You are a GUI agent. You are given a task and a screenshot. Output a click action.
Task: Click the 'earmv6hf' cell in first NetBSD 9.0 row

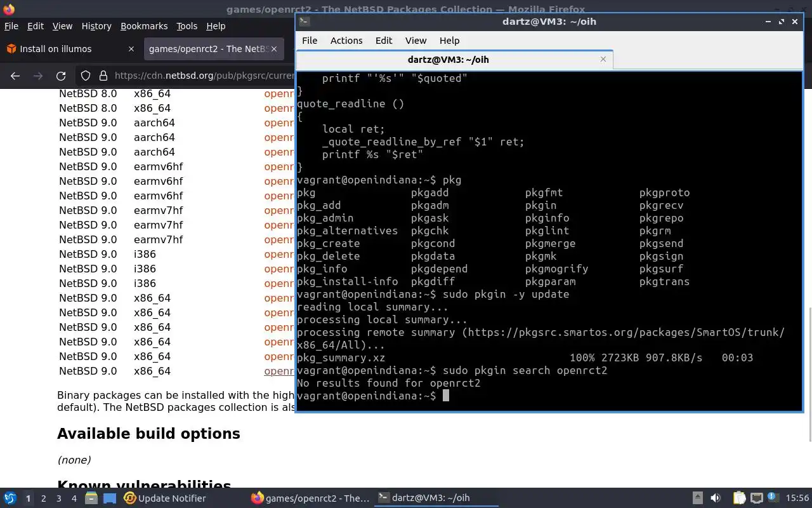tap(158, 166)
